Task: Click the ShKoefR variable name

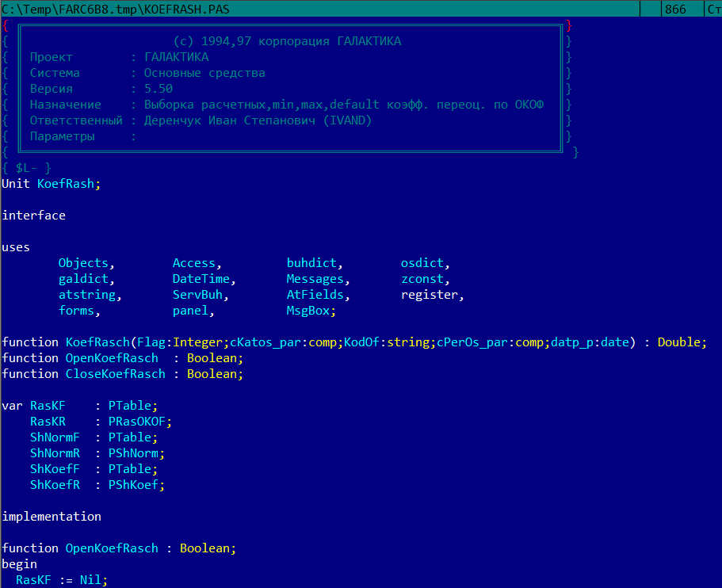Action: tap(55, 485)
